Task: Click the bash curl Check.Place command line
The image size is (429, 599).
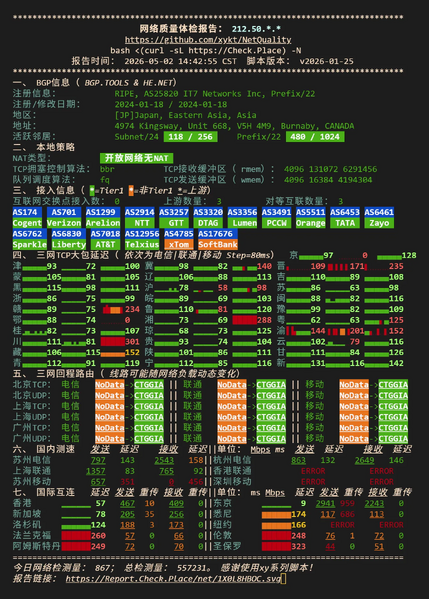Action: click(206, 50)
